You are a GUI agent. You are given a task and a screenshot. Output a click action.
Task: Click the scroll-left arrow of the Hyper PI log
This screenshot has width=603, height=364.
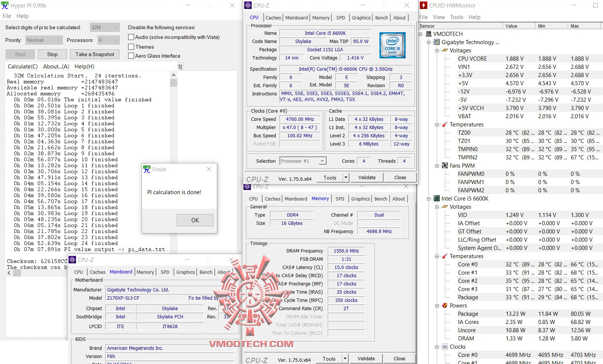pos(9,273)
